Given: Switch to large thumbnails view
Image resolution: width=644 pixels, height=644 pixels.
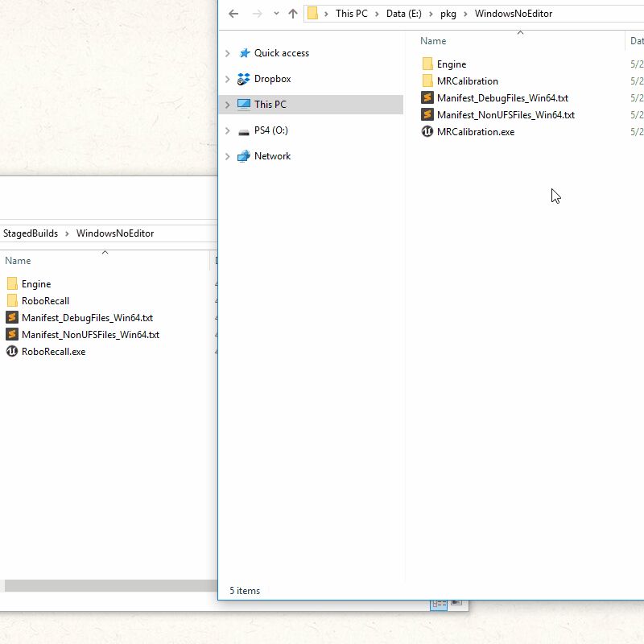Looking at the screenshot, I should click(x=456, y=603).
